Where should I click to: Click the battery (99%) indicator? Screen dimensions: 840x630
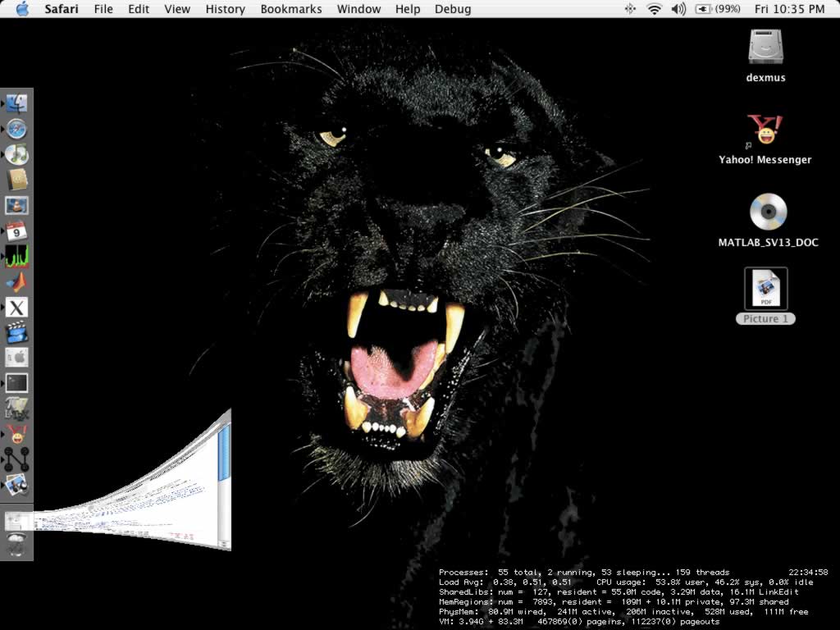point(717,8)
